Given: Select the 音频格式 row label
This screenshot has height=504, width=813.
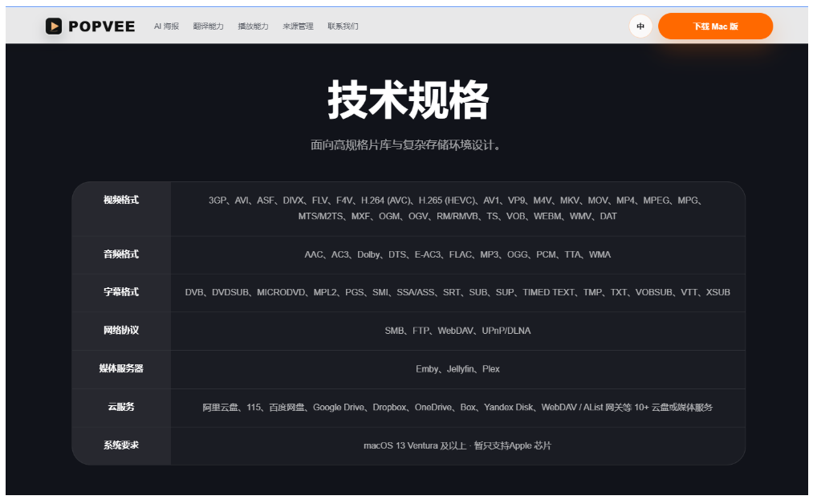Looking at the screenshot, I should point(121,254).
